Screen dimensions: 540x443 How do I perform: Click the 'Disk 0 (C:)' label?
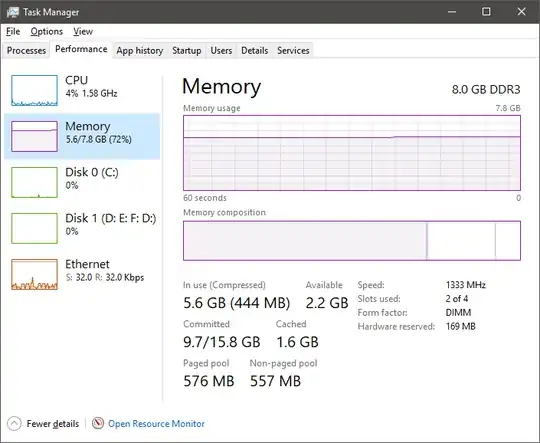coord(92,172)
